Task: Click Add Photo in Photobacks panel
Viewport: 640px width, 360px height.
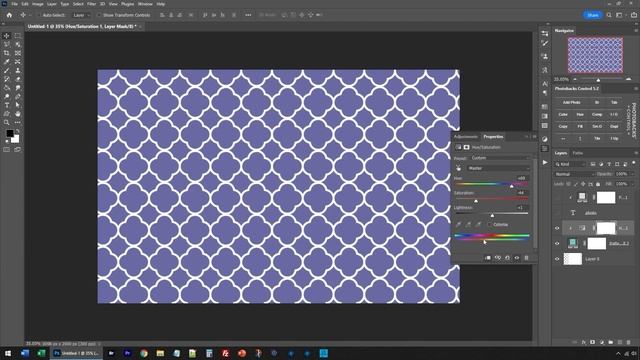Action: coord(571,102)
